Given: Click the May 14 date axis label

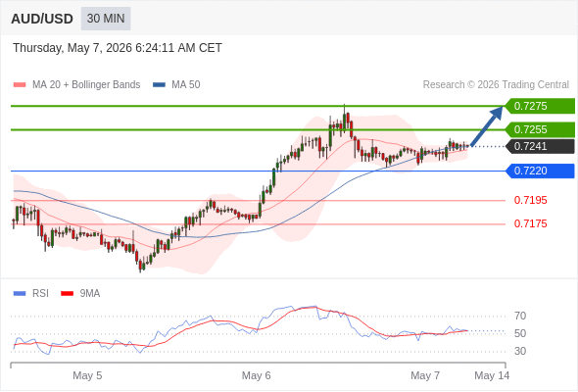Looking at the screenshot, I should (492, 375).
